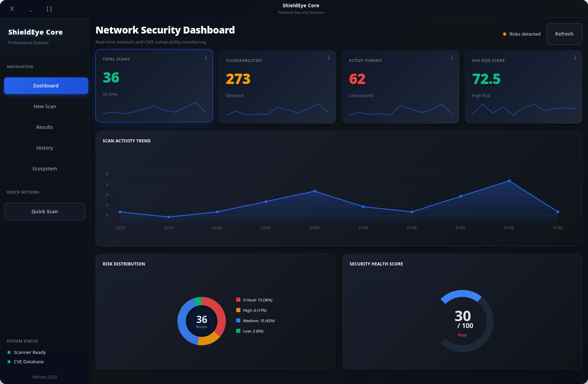Viewport: 588px width, 384px height.
Task: Click the red Critical legend swatch
Action: [238, 300]
